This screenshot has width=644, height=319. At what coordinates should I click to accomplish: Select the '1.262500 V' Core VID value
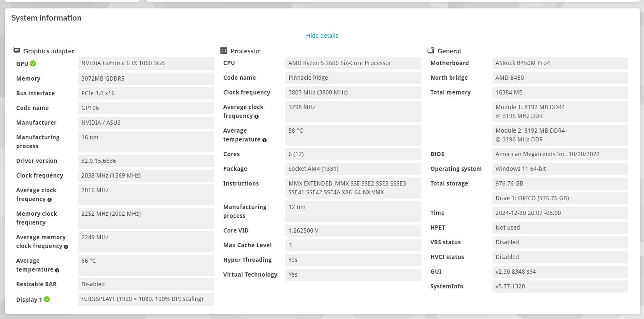[x=353, y=230]
